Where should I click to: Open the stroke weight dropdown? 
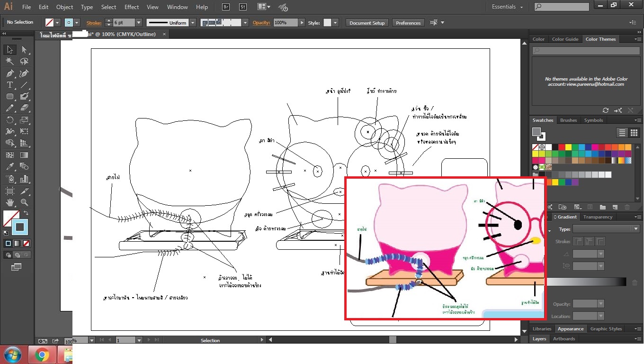point(139,23)
